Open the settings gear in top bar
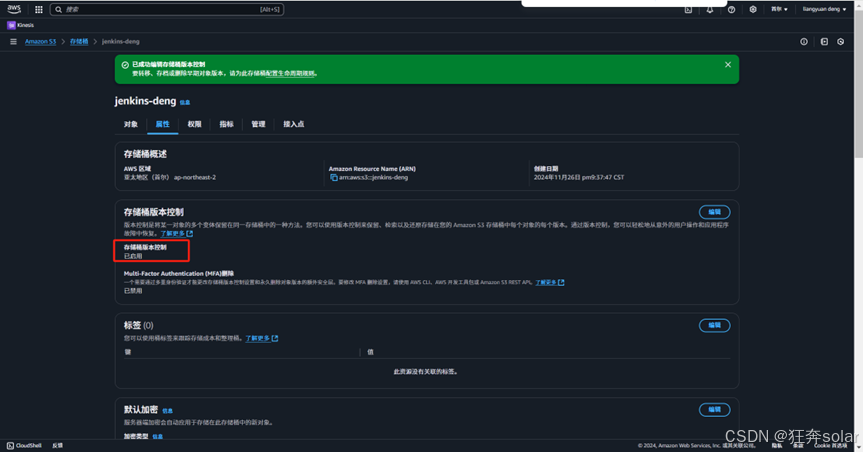 752,9
